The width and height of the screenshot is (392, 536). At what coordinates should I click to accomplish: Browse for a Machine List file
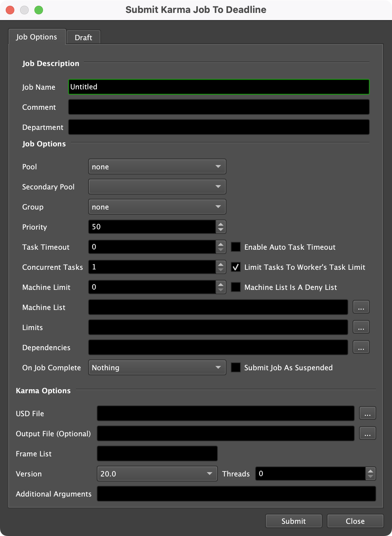click(361, 307)
